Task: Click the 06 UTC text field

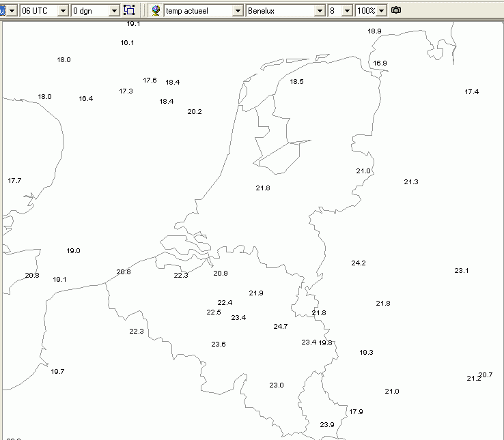Action: pyautogui.click(x=39, y=11)
